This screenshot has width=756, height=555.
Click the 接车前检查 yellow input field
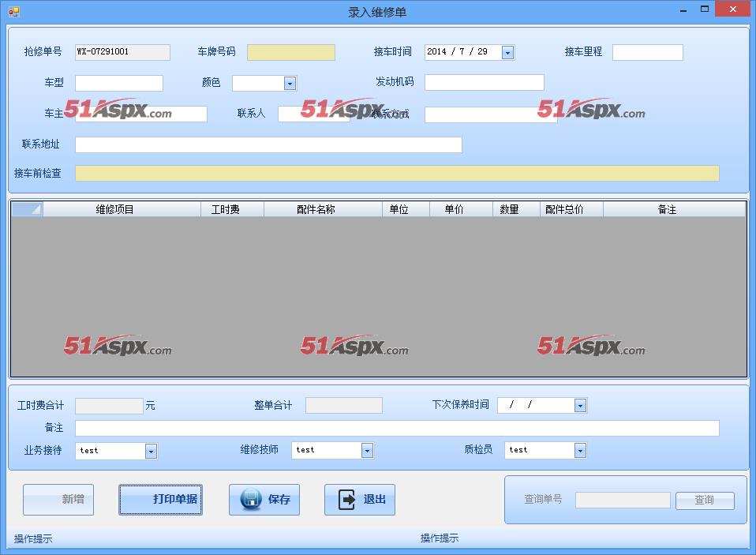pos(397,173)
